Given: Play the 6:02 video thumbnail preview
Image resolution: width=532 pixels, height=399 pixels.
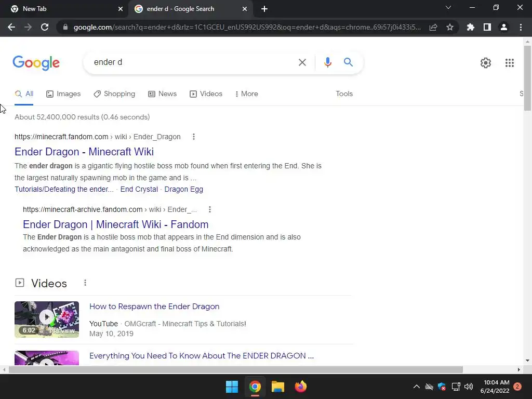Looking at the screenshot, I should (x=47, y=320).
